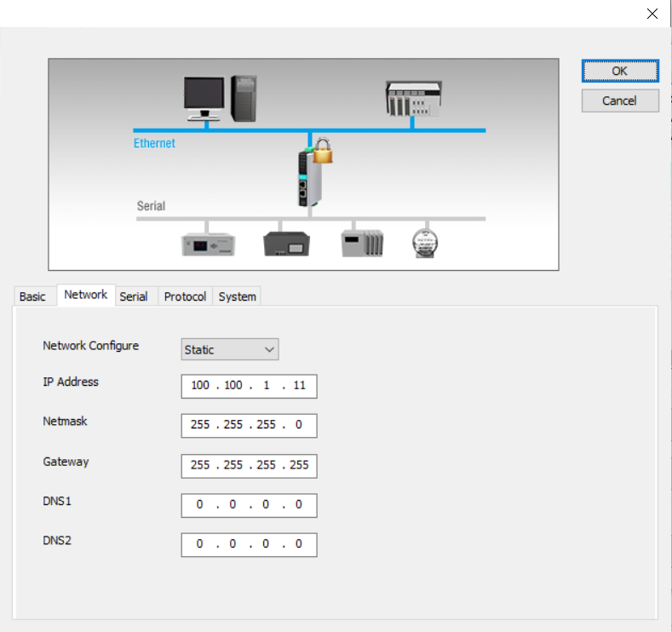
Task: Expand the Network Configure Static dropdown
Action: click(x=230, y=349)
